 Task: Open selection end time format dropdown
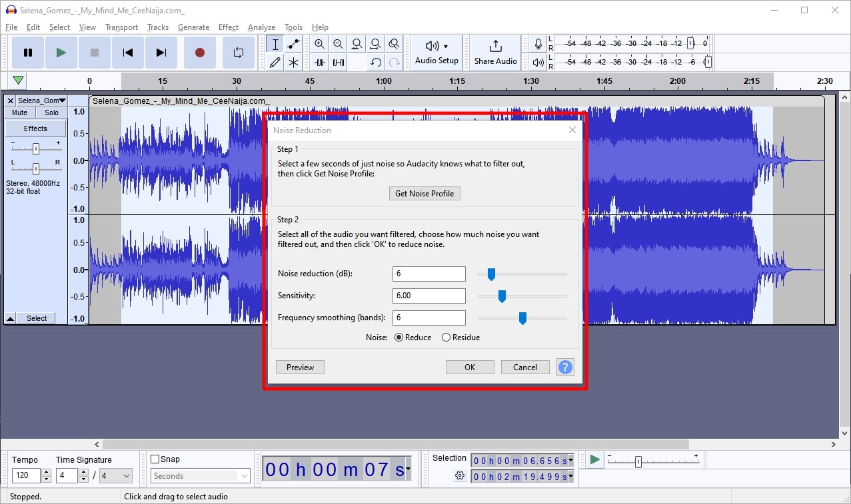[571, 477]
